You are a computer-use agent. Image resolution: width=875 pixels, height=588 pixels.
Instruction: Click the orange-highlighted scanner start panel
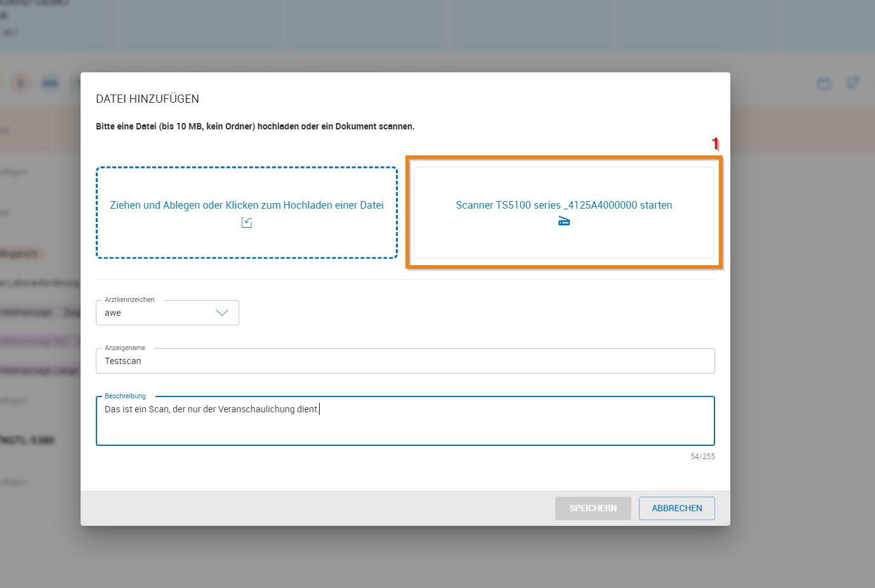point(563,212)
